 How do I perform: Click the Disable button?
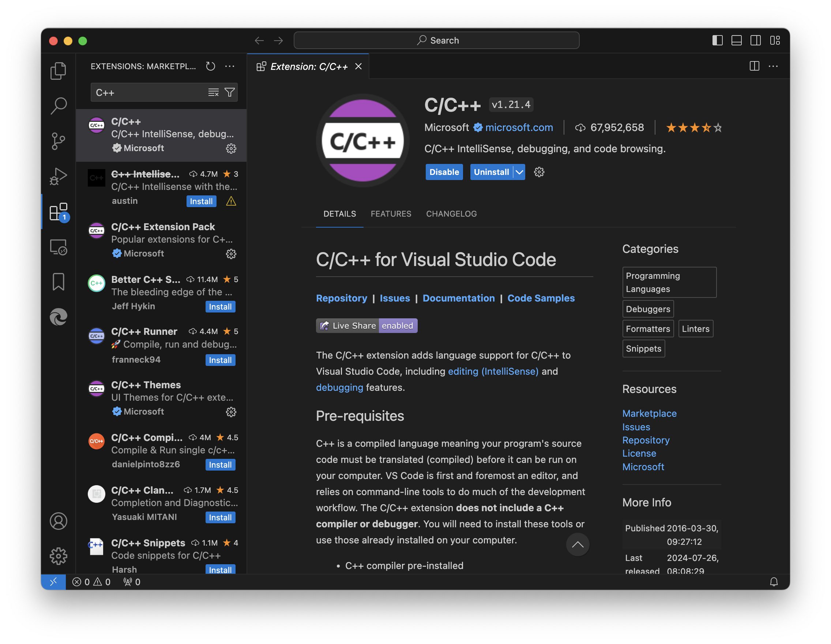tap(444, 172)
